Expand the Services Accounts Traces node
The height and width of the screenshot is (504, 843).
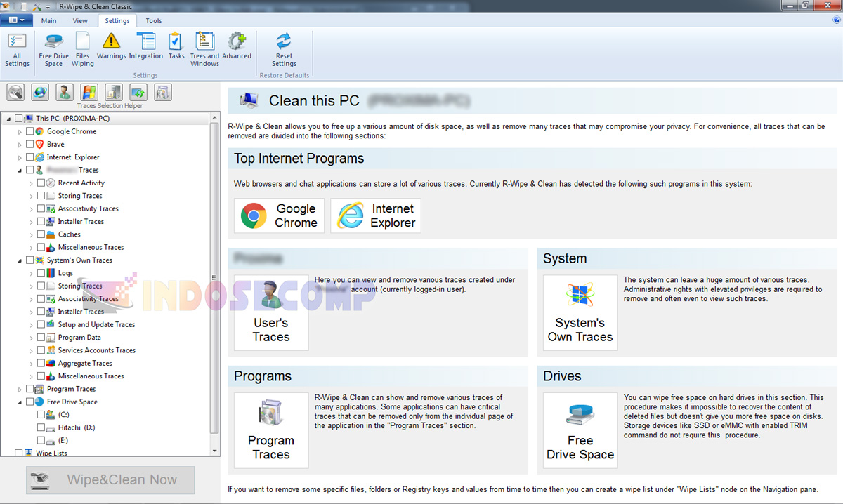(31, 350)
